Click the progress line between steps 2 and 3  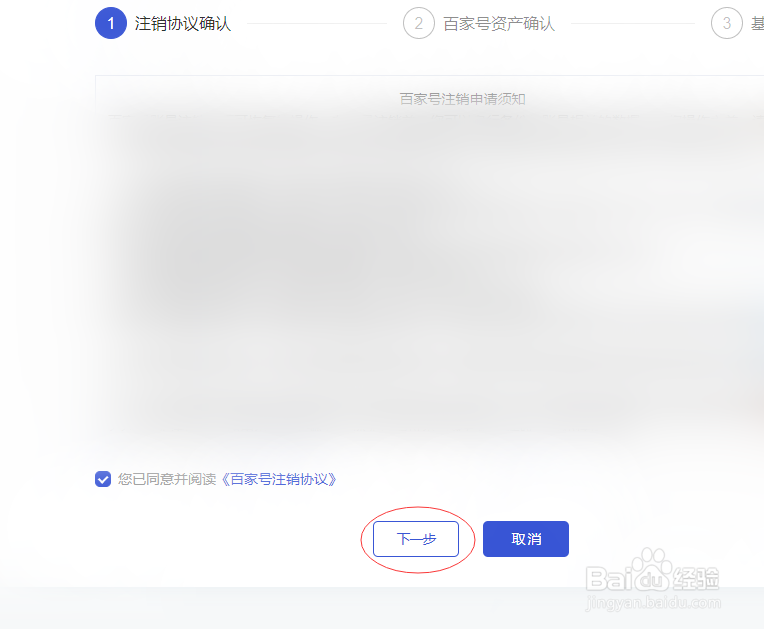(x=633, y=23)
